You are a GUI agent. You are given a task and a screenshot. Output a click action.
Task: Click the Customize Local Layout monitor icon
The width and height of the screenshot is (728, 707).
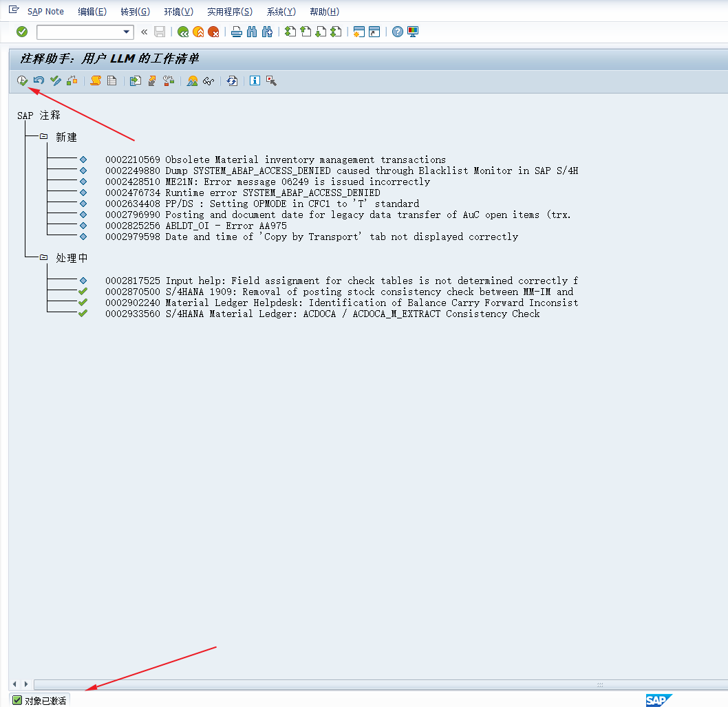pyautogui.click(x=413, y=32)
